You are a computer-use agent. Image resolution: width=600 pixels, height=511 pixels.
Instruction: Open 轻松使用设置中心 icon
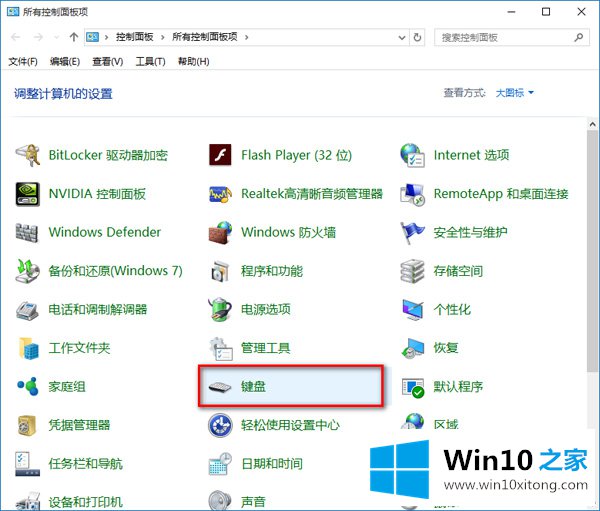(x=220, y=425)
